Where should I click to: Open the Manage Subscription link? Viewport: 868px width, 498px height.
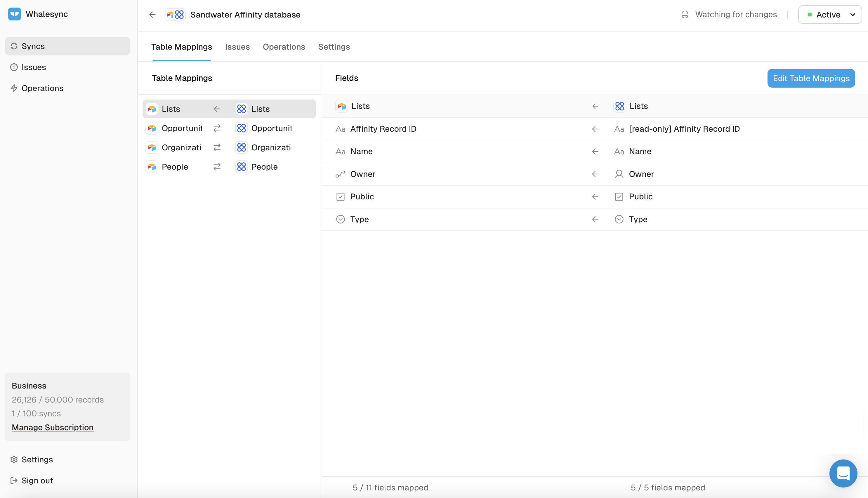pos(53,428)
